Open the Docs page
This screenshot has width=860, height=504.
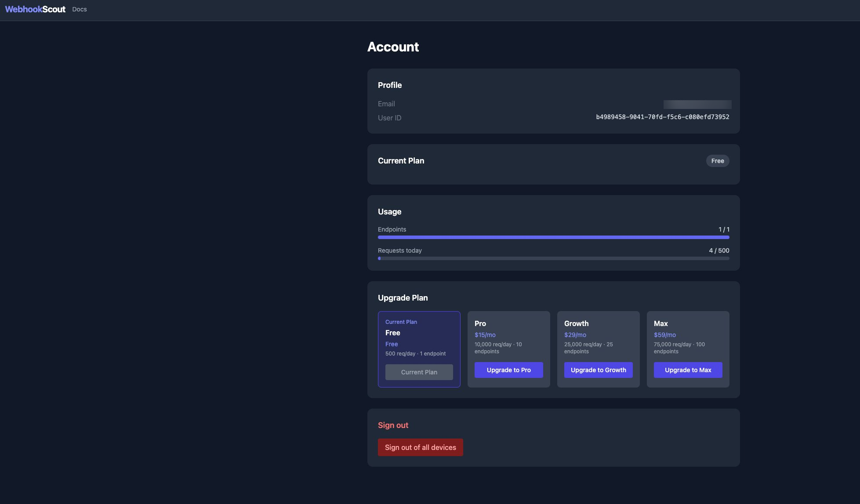79,9
